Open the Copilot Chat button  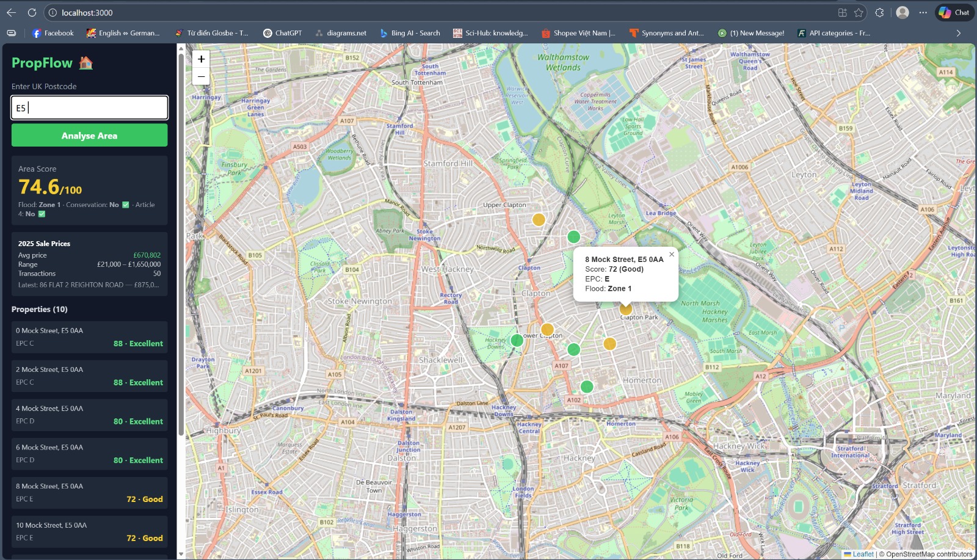(x=954, y=12)
